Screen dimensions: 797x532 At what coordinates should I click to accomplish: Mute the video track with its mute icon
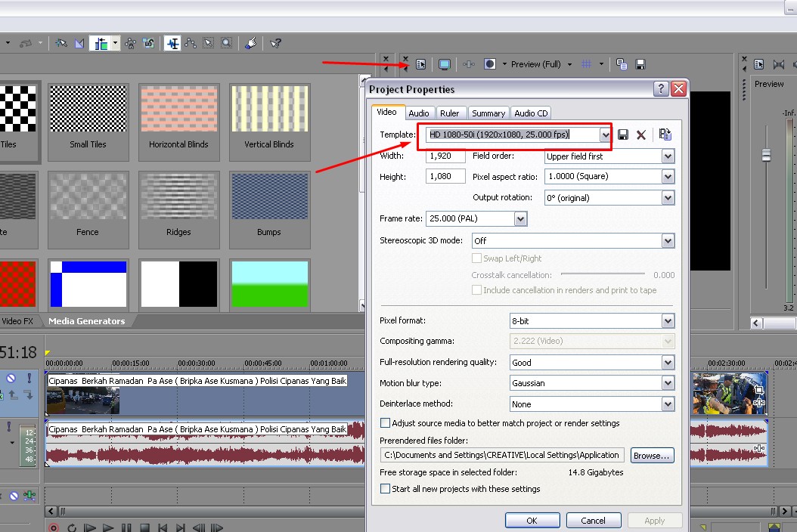tap(11, 378)
